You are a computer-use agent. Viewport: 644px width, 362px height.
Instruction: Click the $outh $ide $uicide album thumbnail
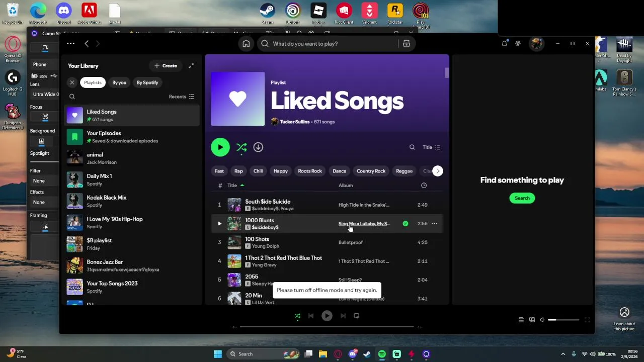pos(234,205)
